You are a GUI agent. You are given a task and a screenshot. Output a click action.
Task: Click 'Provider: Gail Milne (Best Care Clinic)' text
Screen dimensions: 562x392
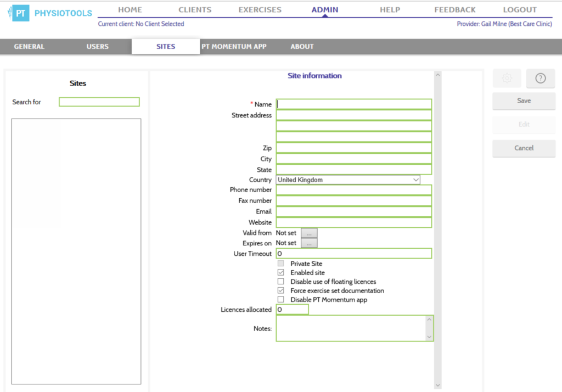pos(504,24)
